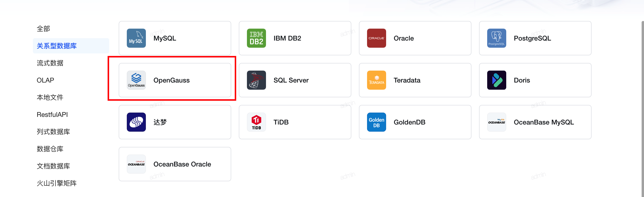
Task: Select the 火山引擎矩阵 category
Action: tap(57, 183)
